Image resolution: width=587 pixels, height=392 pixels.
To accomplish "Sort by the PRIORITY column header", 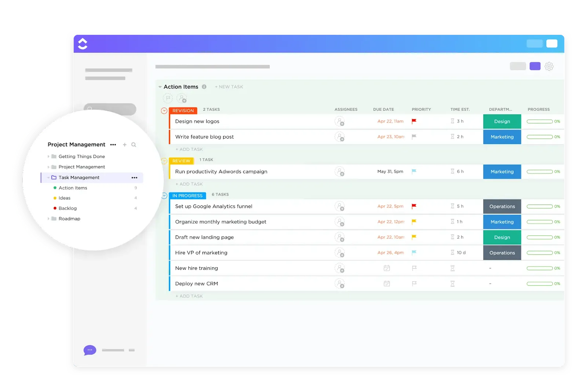I will (x=421, y=109).
